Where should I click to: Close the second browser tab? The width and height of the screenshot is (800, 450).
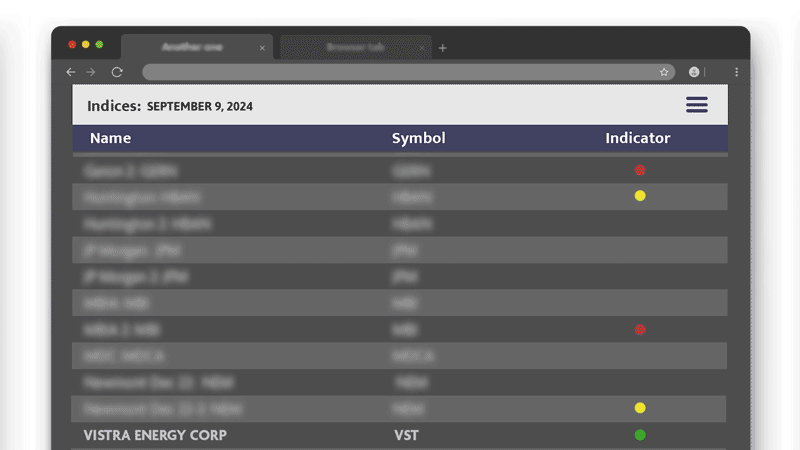coord(422,48)
